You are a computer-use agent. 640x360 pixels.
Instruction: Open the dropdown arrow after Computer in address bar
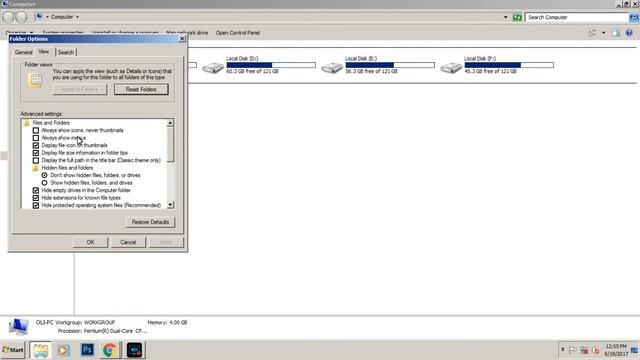pyautogui.click(x=78, y=17)
